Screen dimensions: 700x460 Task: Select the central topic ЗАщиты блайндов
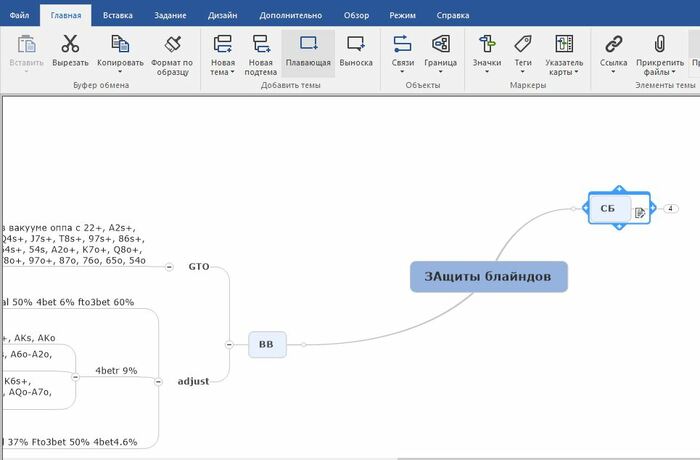click(489, 277)
